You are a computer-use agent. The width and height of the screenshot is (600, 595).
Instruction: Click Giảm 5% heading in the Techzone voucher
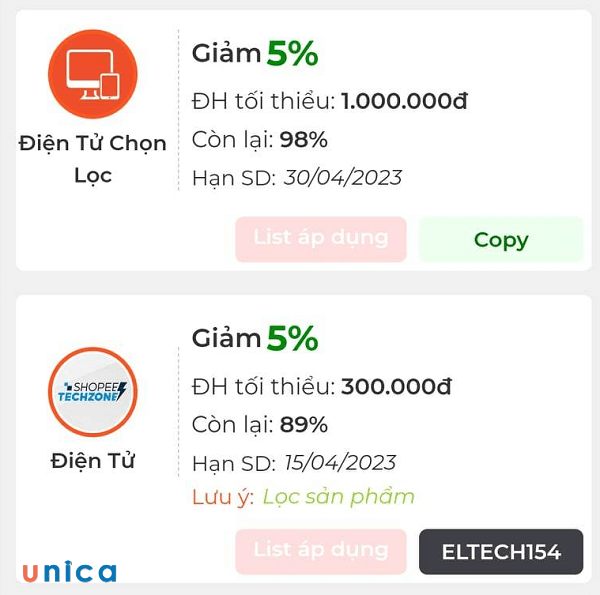pos(255,339)
